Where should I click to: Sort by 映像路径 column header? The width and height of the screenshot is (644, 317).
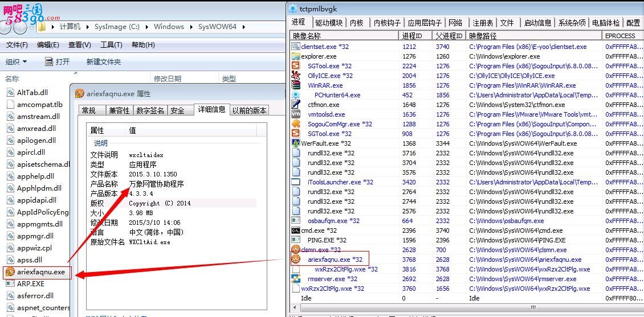pyautogui.click(x=534, y=36)
